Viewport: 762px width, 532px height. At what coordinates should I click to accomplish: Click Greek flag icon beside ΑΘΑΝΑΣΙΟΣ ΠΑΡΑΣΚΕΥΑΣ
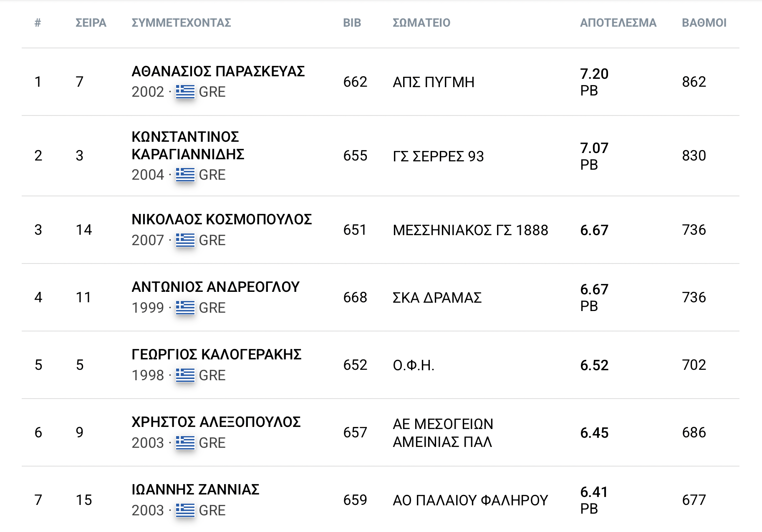185,92
